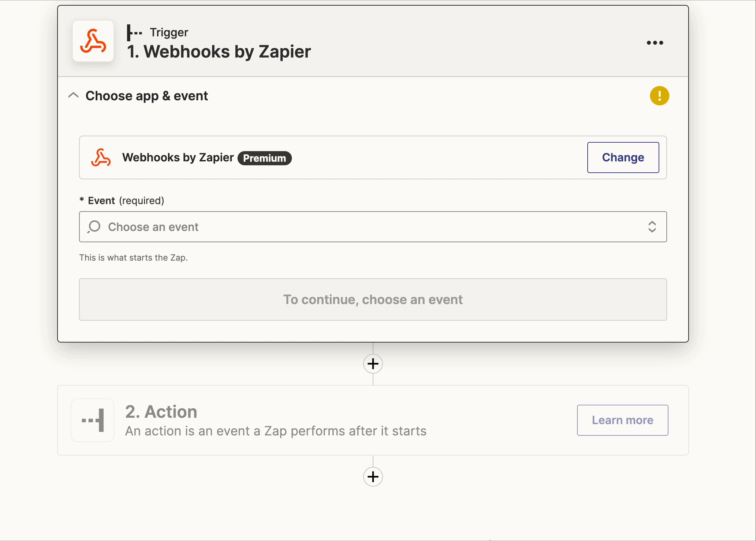Open the Learn more link for actions
This screenshot has width=756, height=541.
tap(623, 420)
